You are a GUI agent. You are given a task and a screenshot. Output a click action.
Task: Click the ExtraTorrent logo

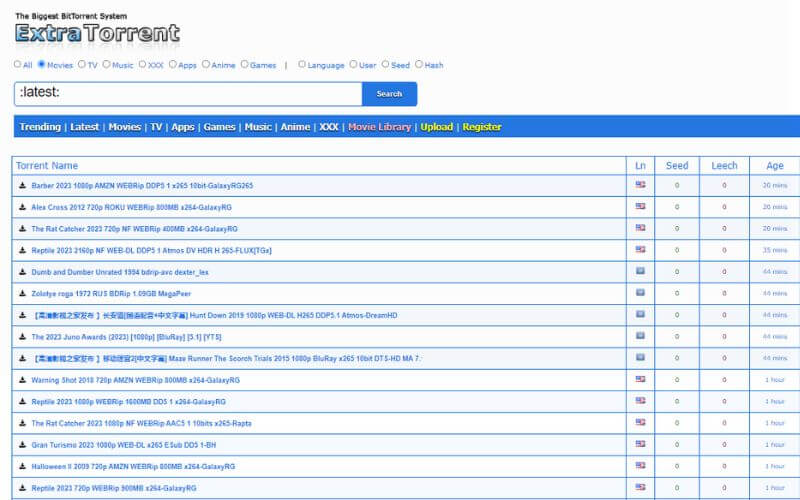[97, 33]
